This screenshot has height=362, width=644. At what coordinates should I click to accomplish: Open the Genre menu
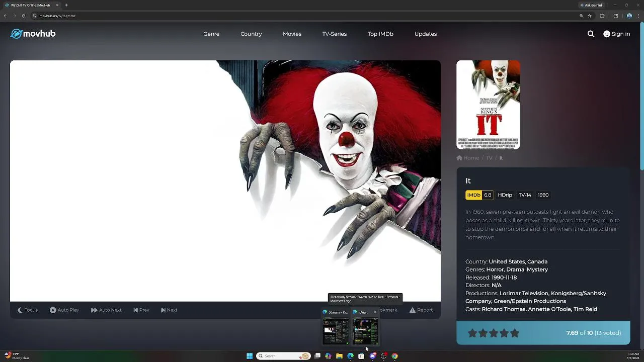(x=211, y=34)
